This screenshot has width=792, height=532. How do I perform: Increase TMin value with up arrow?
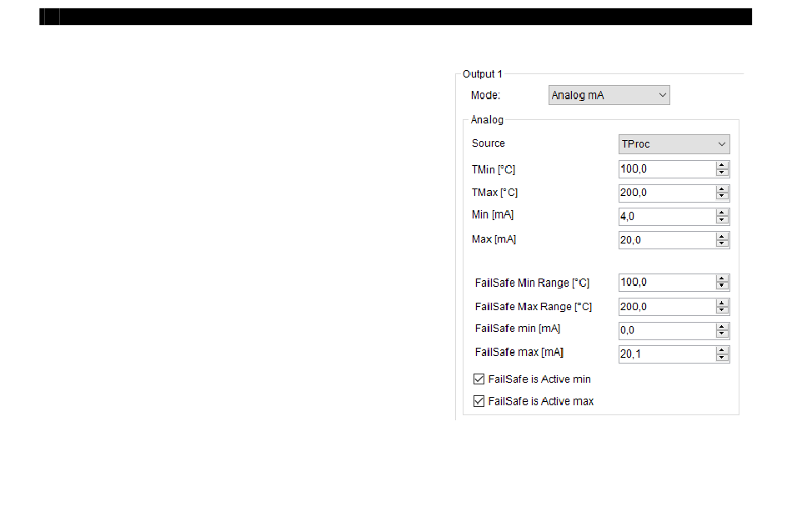(x=722, y=165)
